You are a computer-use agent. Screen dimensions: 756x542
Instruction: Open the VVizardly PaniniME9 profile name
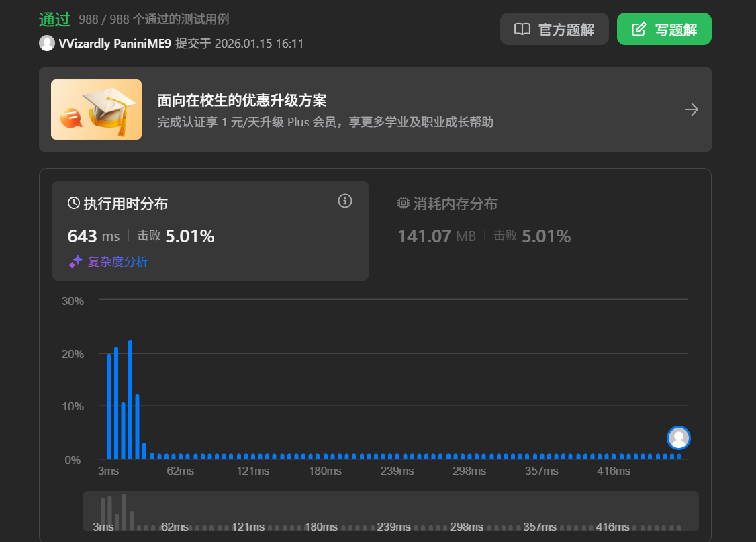[115, 44]
